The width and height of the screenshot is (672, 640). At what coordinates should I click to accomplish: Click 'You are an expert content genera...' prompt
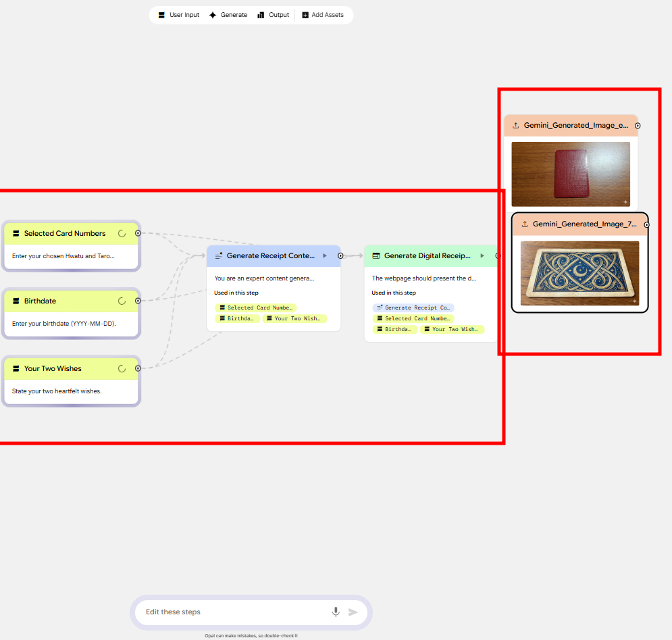[x=265, y=278]
